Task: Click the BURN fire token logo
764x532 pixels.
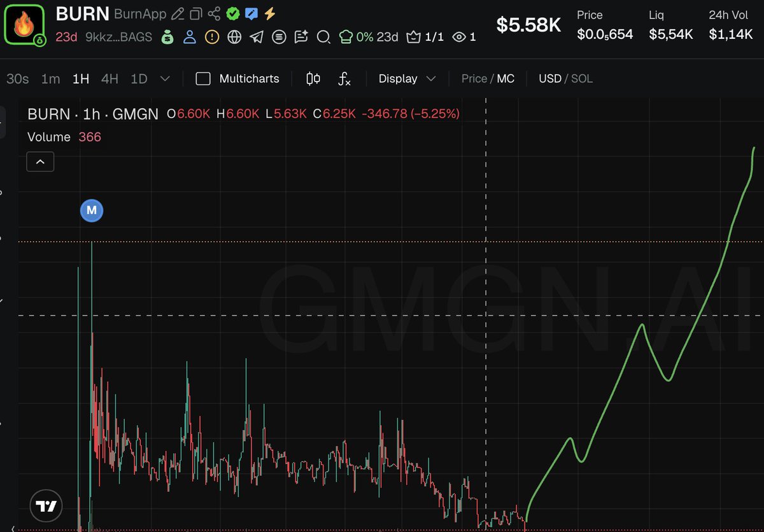Action: point(25,24)
